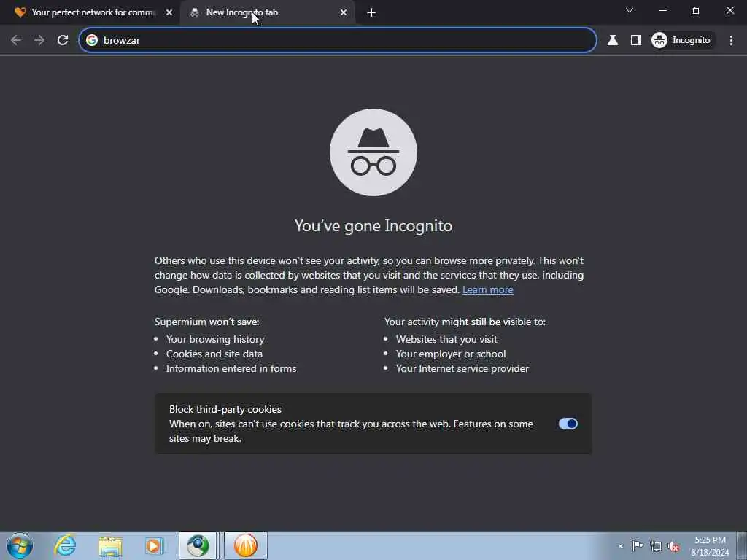
Task: Click 'Your browsing history' list item
Action: point(215,339)
